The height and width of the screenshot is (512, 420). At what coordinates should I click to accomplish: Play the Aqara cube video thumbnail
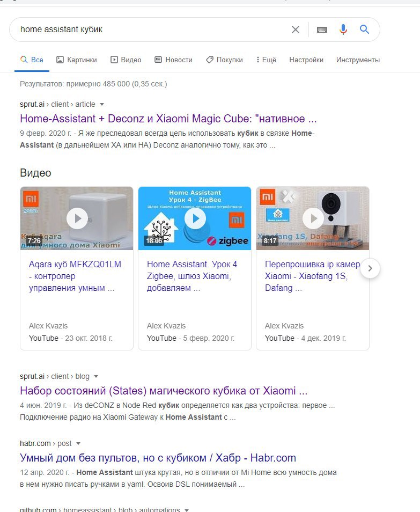point(77,218)
